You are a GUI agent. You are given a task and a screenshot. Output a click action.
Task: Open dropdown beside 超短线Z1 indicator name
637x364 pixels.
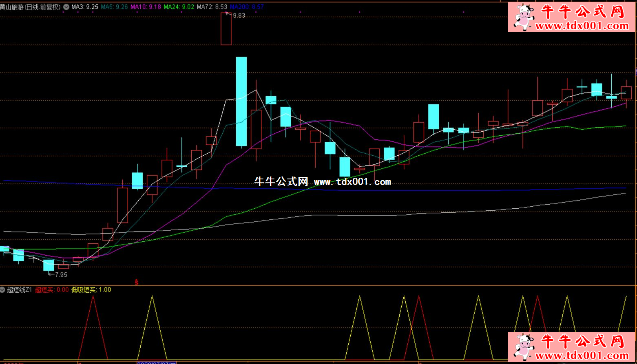tap(3, 290)
